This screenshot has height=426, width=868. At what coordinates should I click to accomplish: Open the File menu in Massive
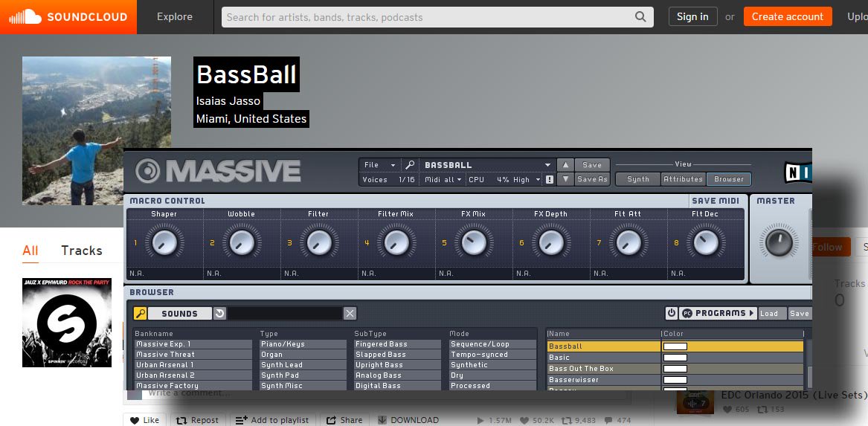click(x=379, y=165)
